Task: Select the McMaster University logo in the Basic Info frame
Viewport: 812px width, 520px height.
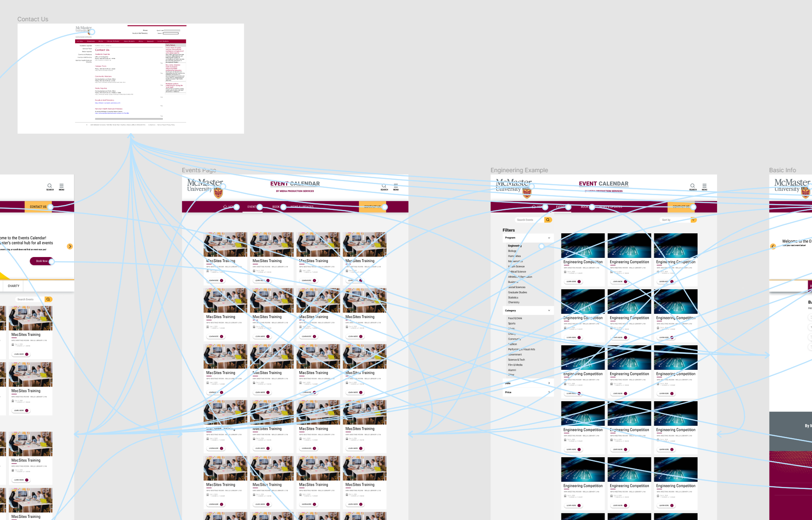Action: tap(792, 188)
